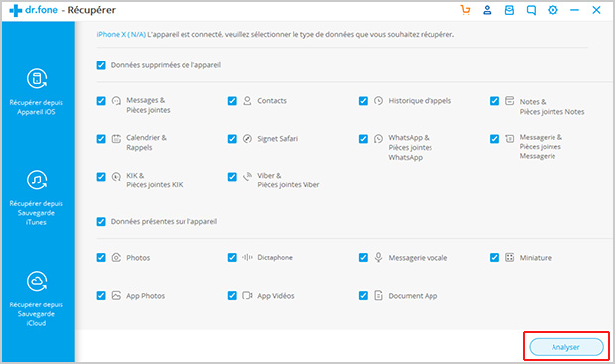
Task: Open the user account icon
Action: (x=487, y=10)
